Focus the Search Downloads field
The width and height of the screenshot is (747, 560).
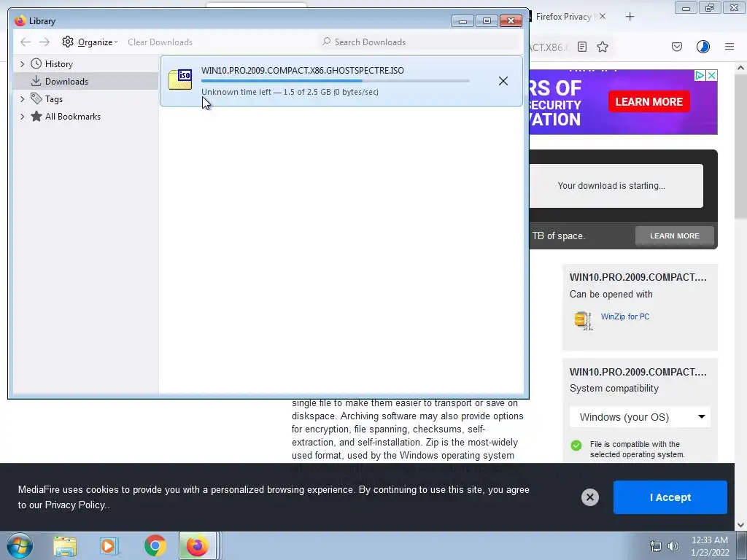click(x=419, y=42)
